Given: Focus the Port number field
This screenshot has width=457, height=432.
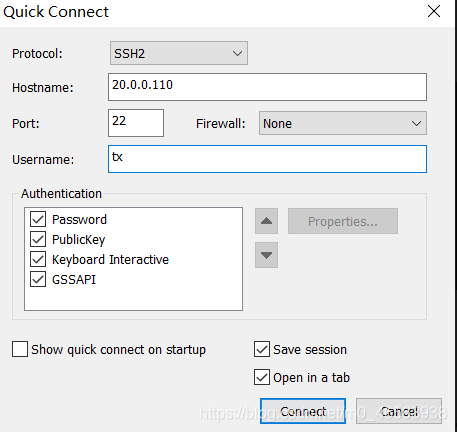Looking at the screenshot, I should pyautogui.click(x=136, y=123).
